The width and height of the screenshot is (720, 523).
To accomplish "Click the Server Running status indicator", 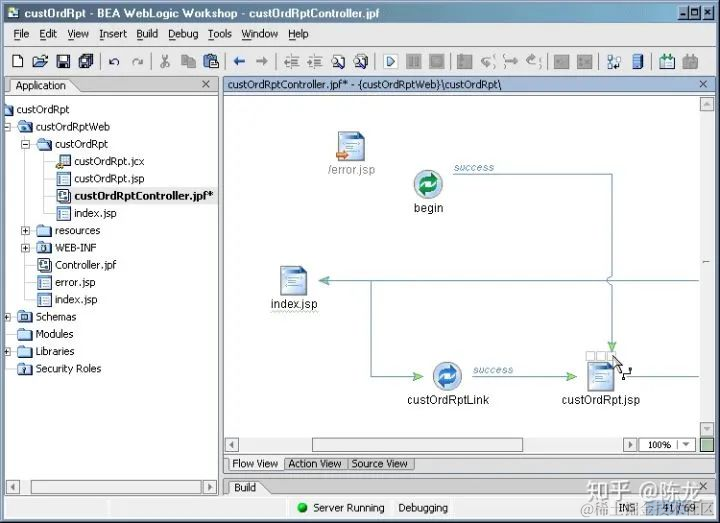I will pyautogui.click(x=341, y=508).
